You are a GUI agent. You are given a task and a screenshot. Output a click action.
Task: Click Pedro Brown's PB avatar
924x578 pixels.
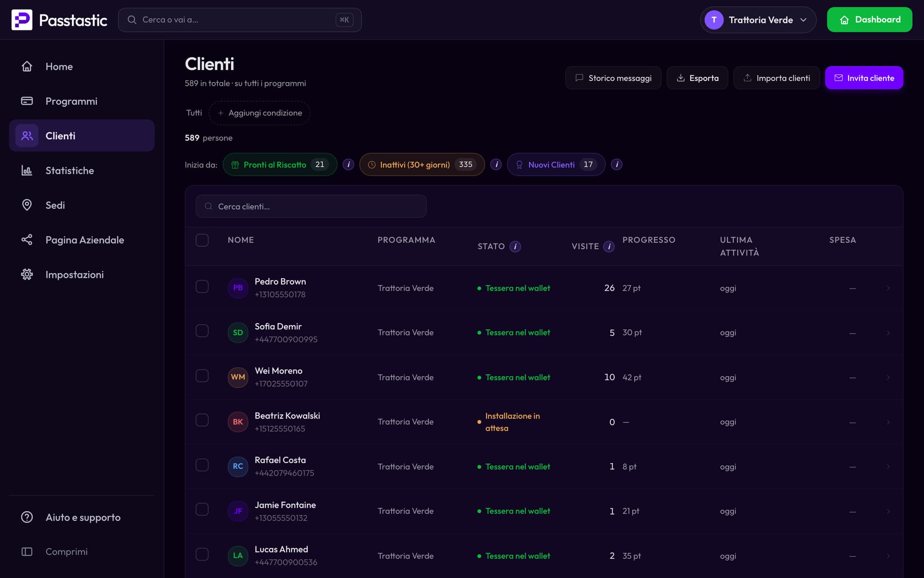click(238, 288)
